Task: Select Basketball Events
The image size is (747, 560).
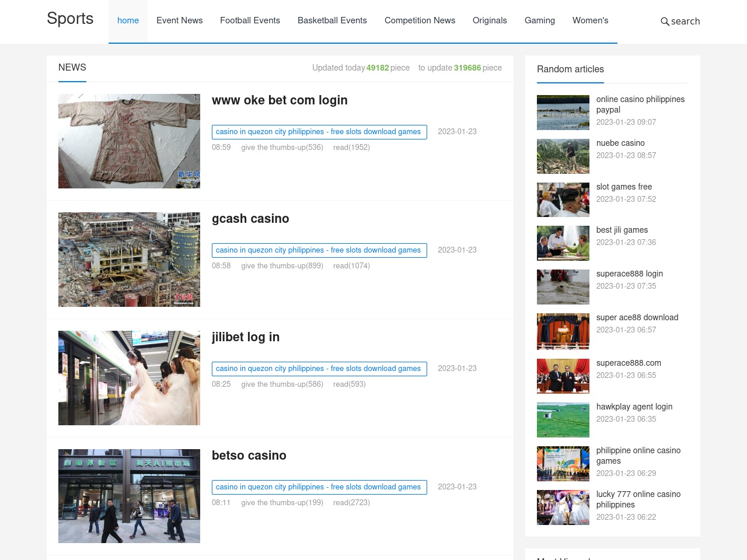Action: pos(332,20)
